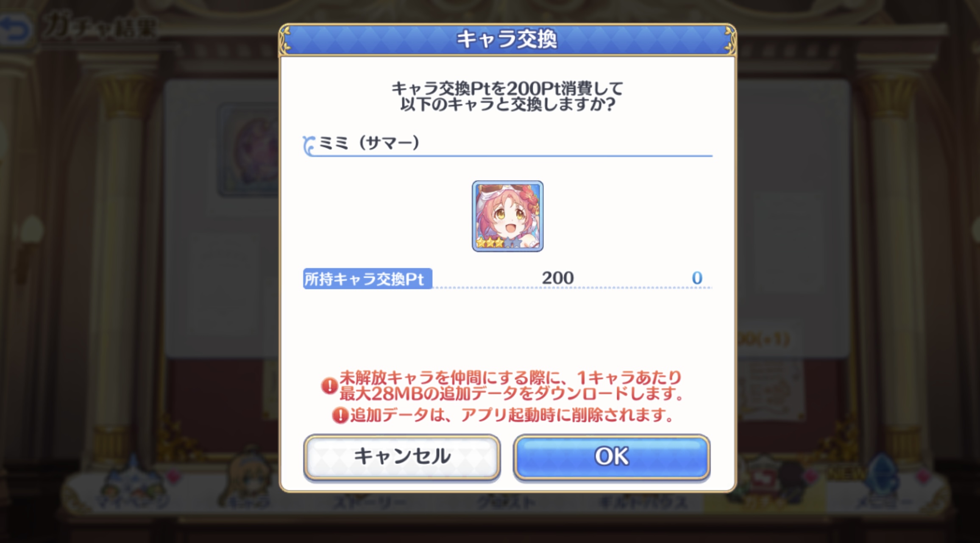Click the blurred gacha result thumbnail behind dialog

pos(248,150)
